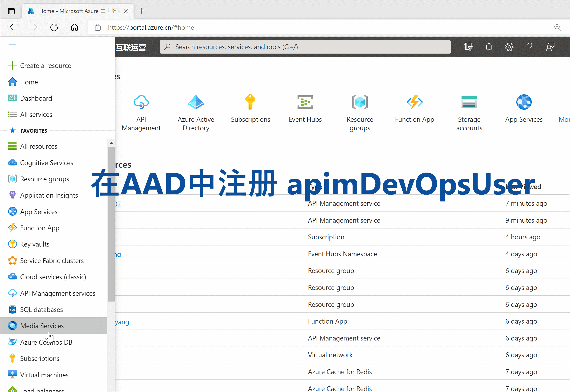Click the help question mark icon

point(530,47)
